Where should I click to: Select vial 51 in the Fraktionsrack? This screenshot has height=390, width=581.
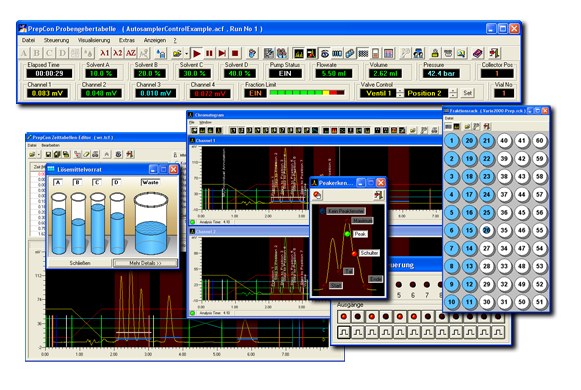(540, 302)
